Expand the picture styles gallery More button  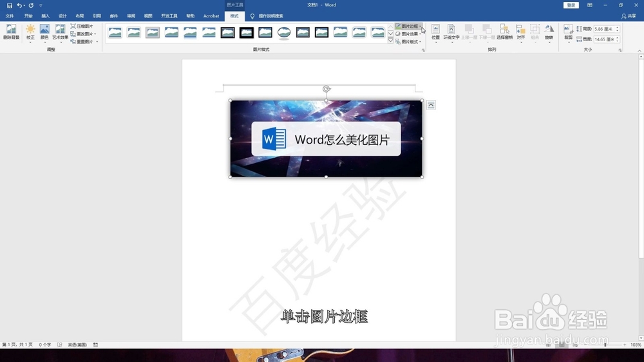coord(391,41)
